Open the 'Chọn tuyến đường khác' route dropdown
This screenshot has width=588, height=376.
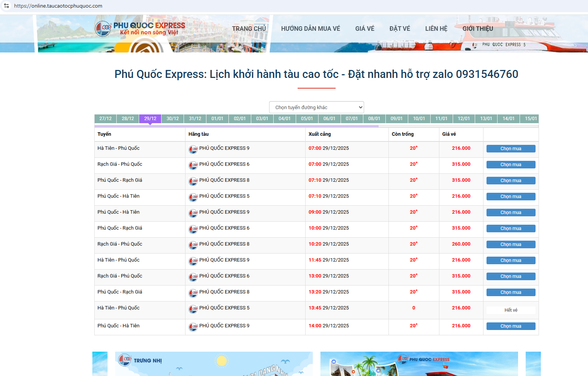[x=316, y=107]
